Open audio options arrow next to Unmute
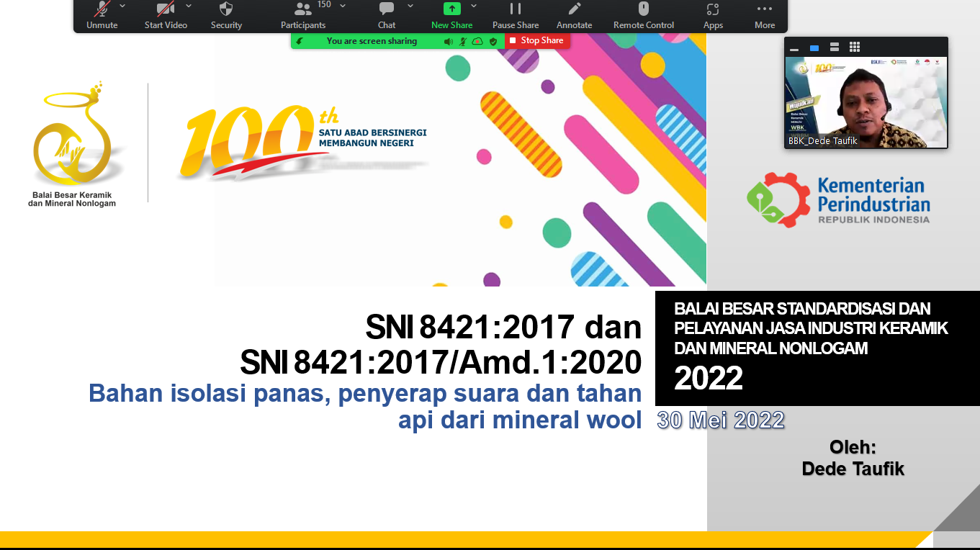 122,6
